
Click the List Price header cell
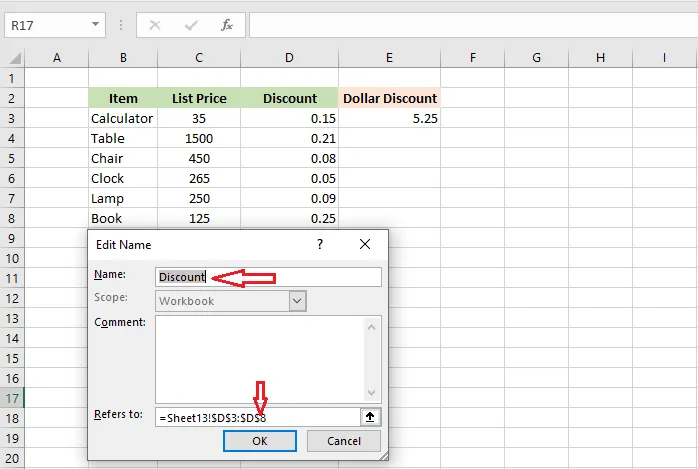(199, 98)
